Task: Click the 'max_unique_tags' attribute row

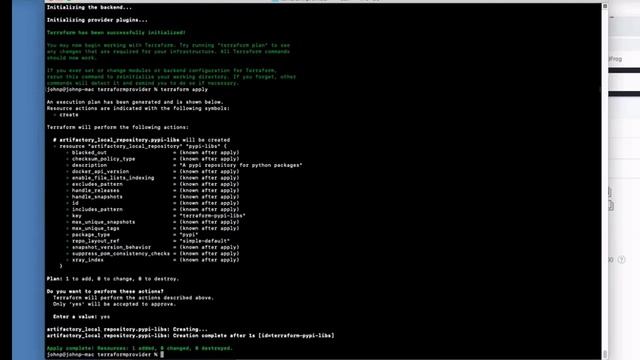Action: point(153,228)
